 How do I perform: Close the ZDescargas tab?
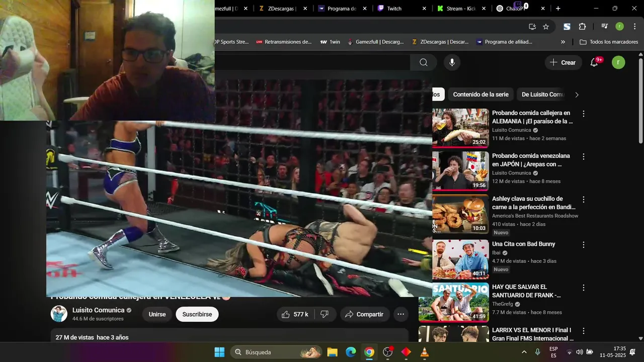pos(305,9)
